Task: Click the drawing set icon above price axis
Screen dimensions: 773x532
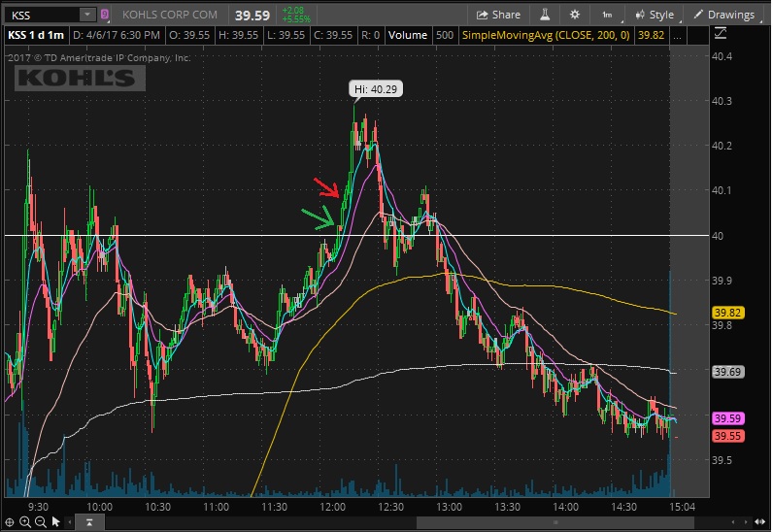Action: click(721, 34)
